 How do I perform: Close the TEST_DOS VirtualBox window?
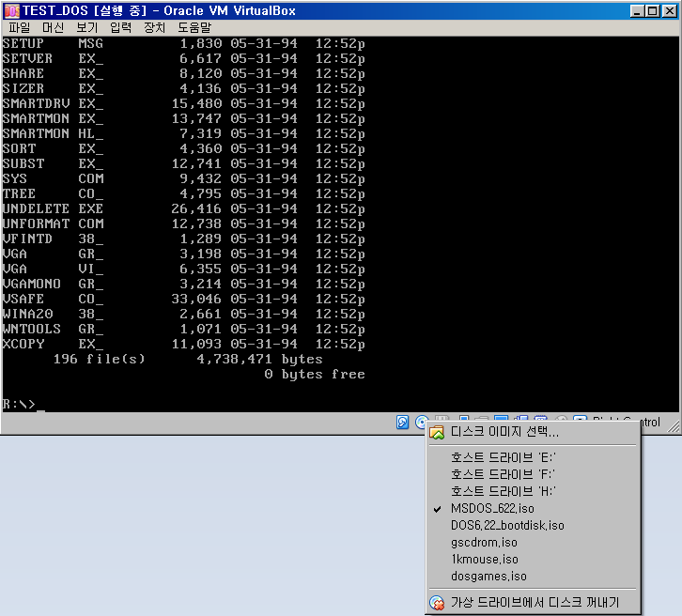click(670, 11)
